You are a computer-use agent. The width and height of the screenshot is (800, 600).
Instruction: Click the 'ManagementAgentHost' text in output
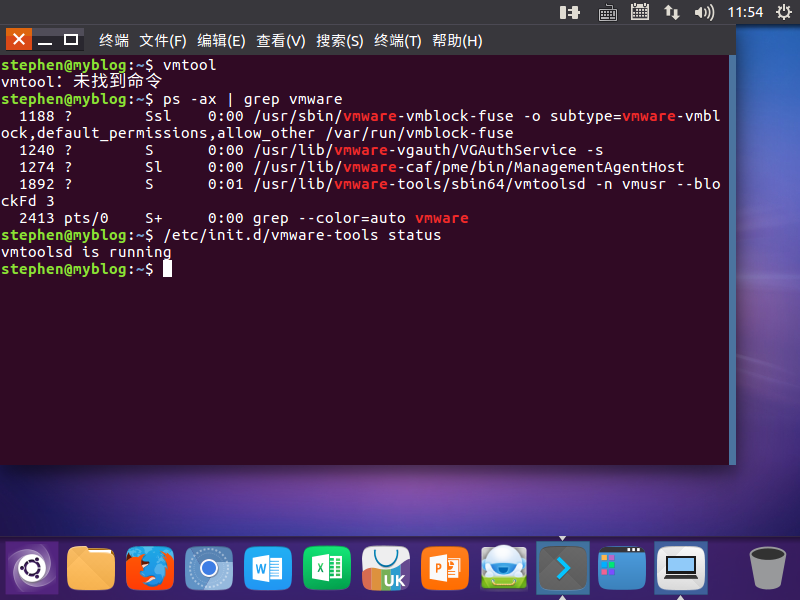[599, 167]
